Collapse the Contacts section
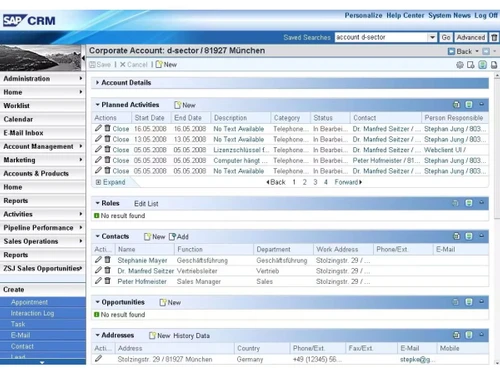500x375 pixels. pyautogui.click(x=97, y=236)
